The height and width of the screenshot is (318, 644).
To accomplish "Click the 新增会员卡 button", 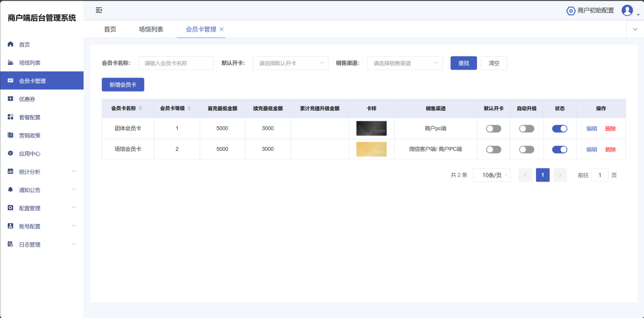I will (123, 85).
